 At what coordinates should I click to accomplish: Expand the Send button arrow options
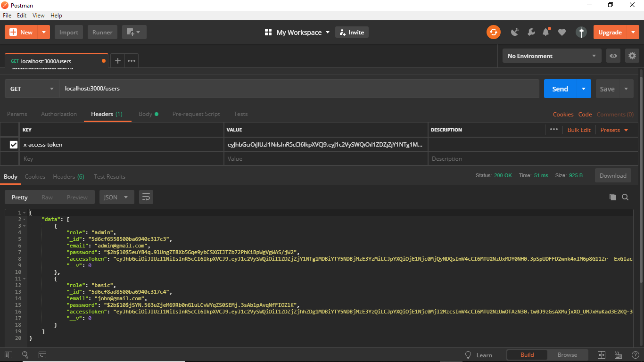click(x=584, y=89)
